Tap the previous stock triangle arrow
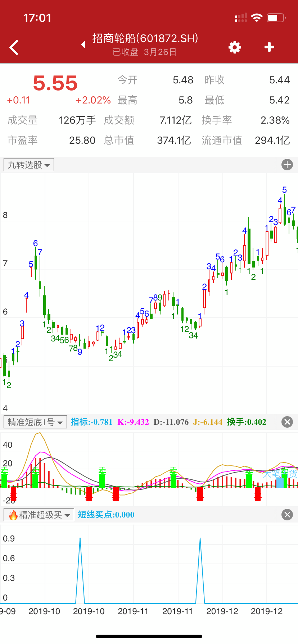 tap(83, 44)
